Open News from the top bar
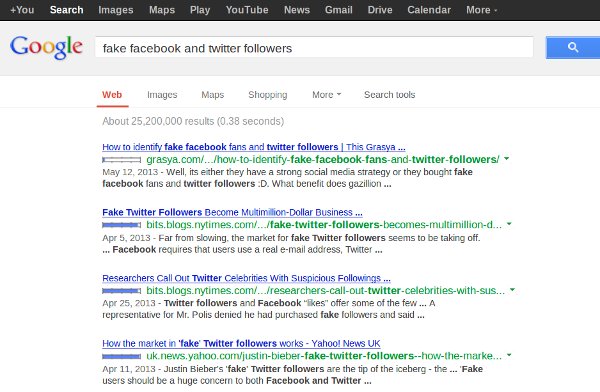 tap(297, 10)
